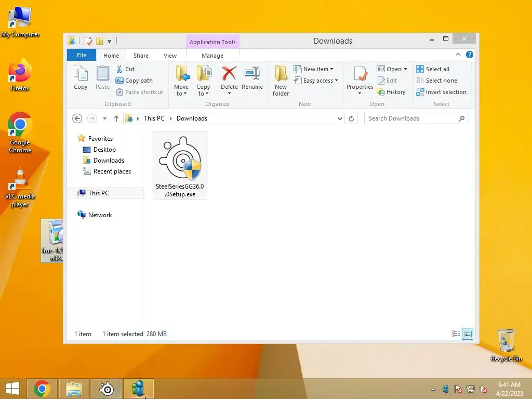Screen dimensions: 532x399
Task: Click Downloads in the address breadcrumb
Action: pos(192,118)
